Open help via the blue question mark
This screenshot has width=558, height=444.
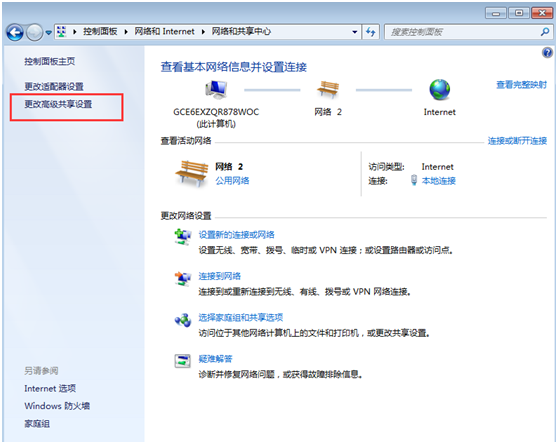coord(547,53)
